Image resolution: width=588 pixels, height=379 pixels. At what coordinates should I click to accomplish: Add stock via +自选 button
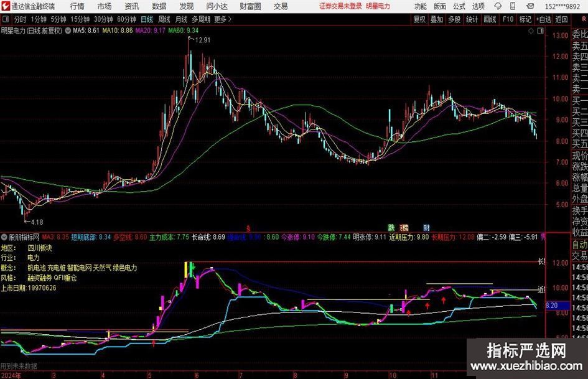click(x=543, y=19)
